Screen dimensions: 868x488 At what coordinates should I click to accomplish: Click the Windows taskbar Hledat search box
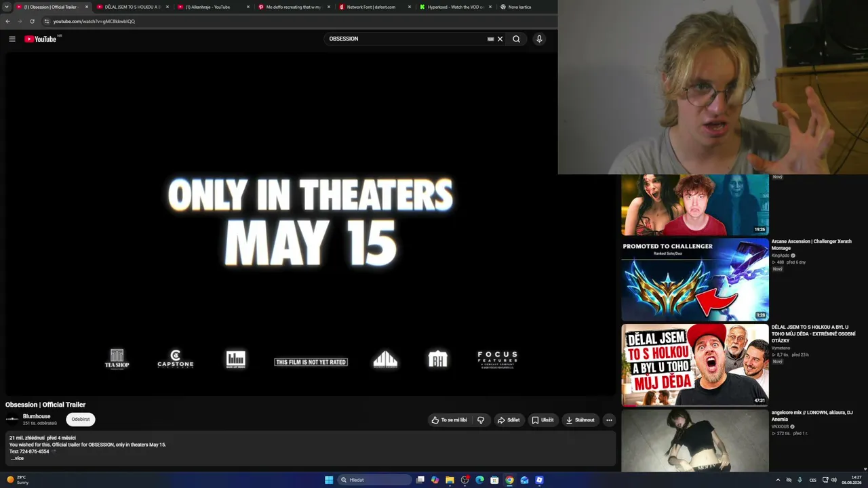[375, 480]
